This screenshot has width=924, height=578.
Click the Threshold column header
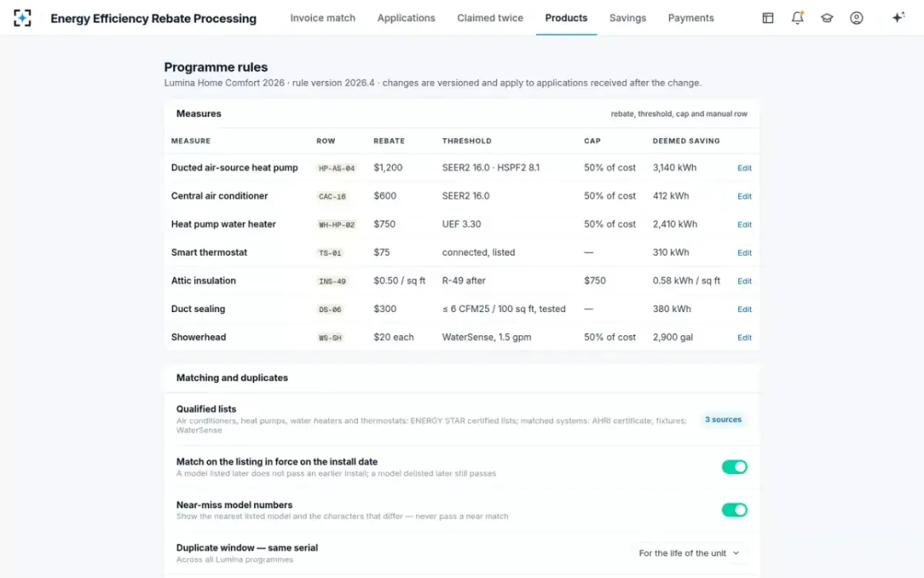[467, 141]
